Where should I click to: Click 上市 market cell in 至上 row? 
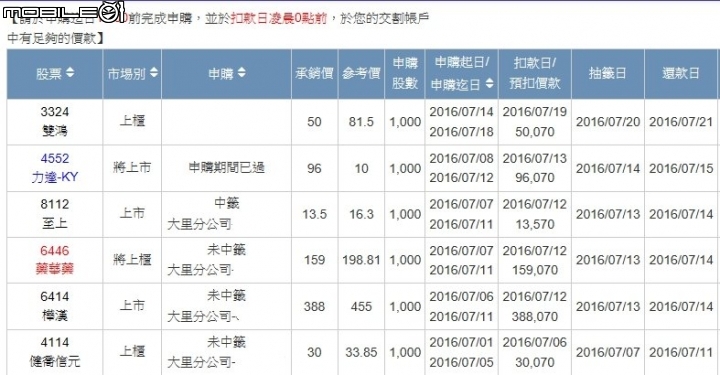click(x=132, y=213)
